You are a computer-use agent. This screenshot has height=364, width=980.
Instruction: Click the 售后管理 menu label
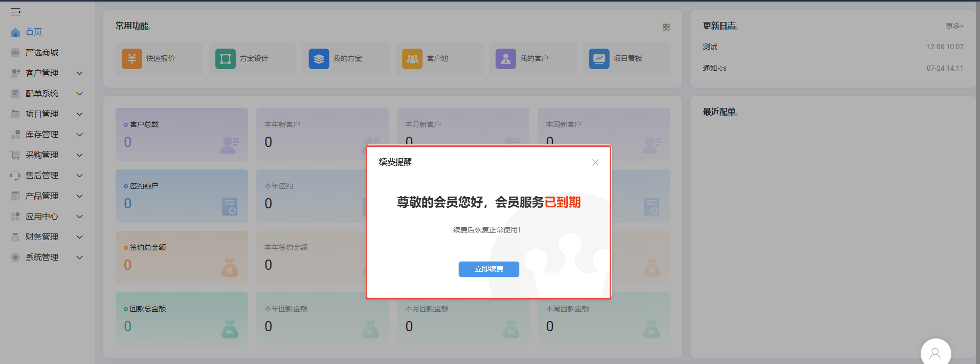pyautogui.click(x=42, y=176)
